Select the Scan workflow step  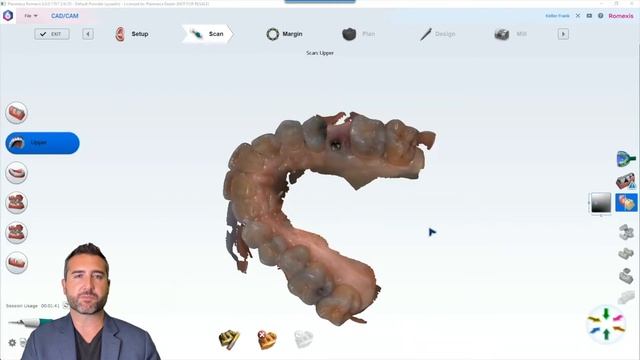tap(207, 34)
